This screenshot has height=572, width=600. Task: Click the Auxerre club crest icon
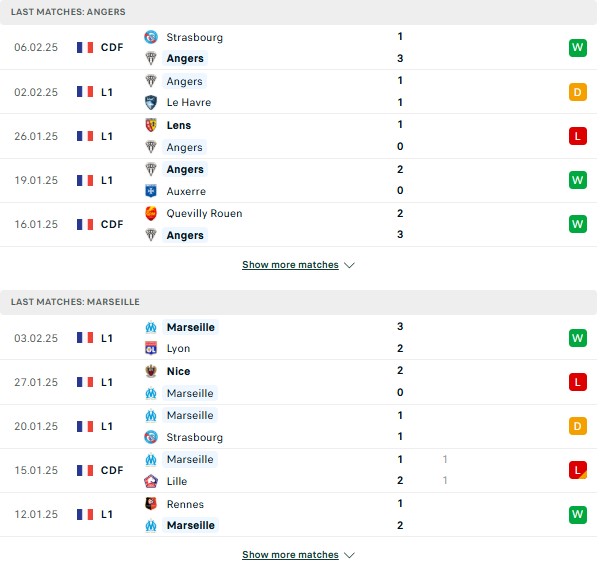click(x=151, y=191)
